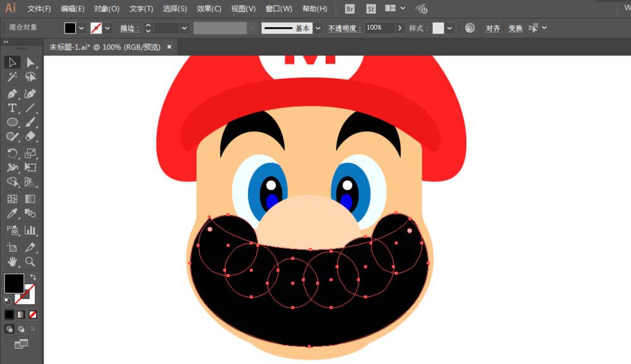Screen dimensions: 631x364
Task: Change the screen mode
Action: tap(21, 344)
